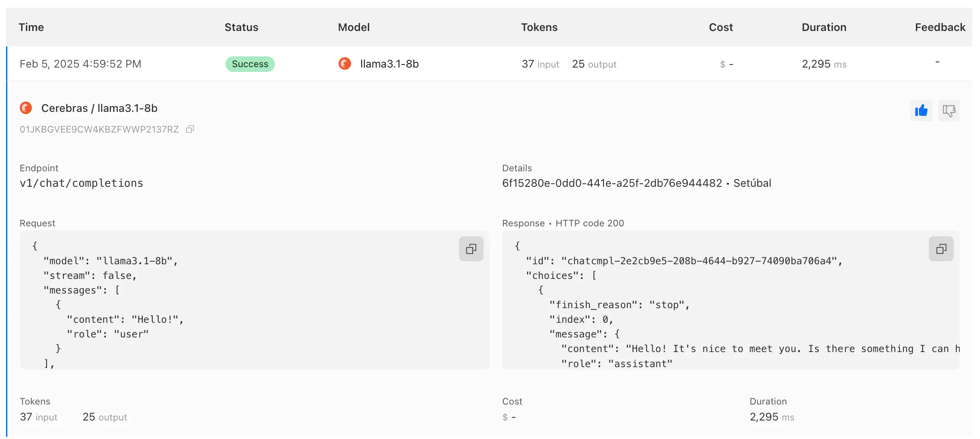
Task: Click the trace ID 6f15280e in Details
Action: coord(611,182)
